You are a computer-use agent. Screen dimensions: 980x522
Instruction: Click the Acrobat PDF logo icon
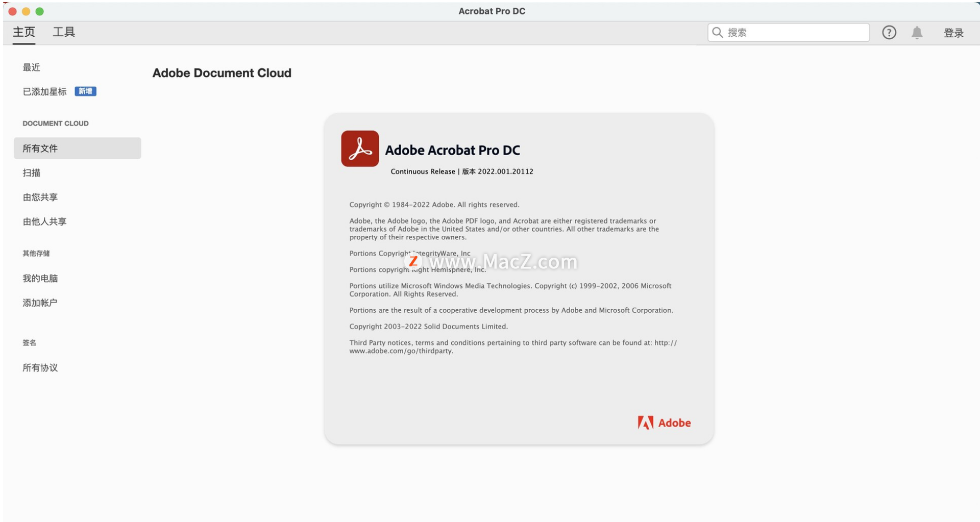click(360, 148)
